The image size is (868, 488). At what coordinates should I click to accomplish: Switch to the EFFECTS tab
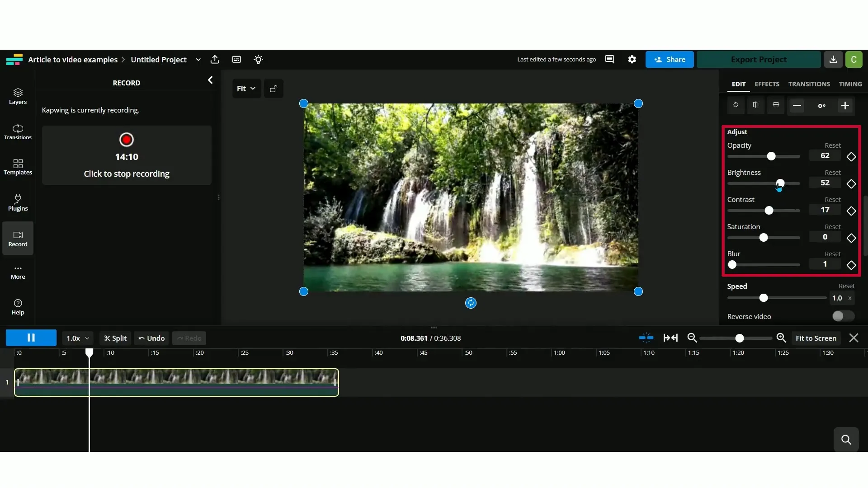coord(767,84)
